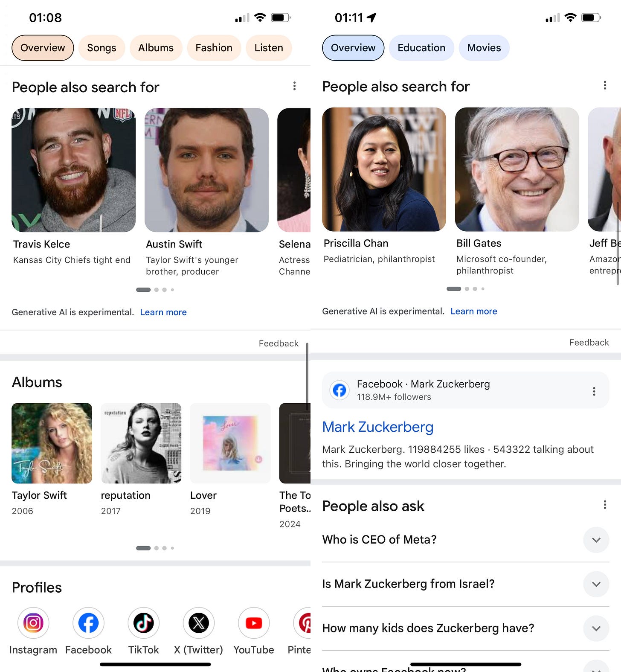621x672 pixels.
Task: Open the Austin Swift photo card
Action: 206,170
